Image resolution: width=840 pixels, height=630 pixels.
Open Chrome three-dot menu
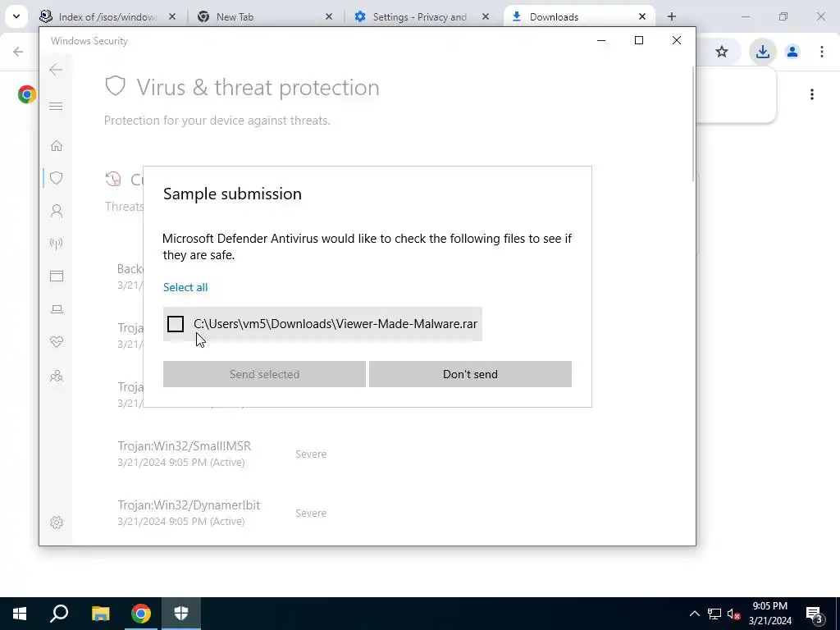[x=822, y=52]
